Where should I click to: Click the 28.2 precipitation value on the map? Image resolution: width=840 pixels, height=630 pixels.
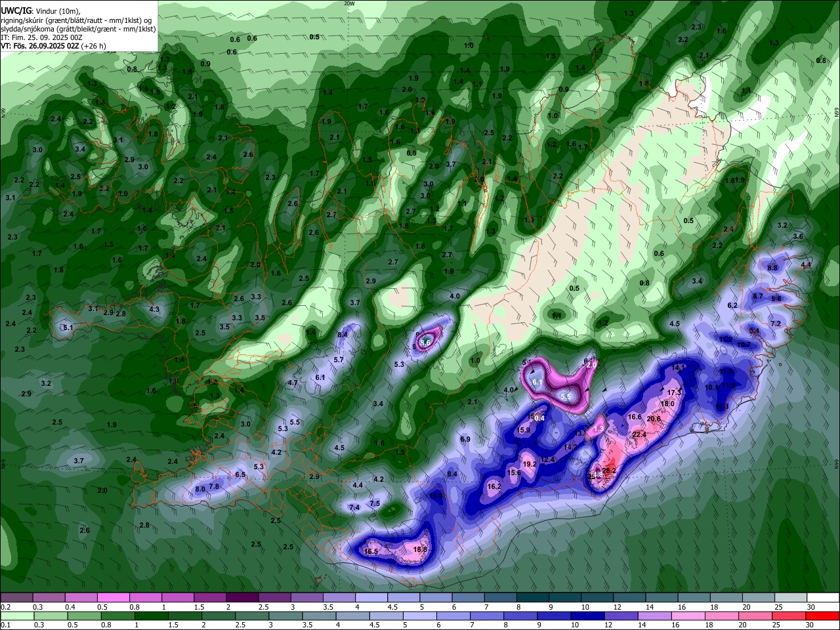(609, 471)
